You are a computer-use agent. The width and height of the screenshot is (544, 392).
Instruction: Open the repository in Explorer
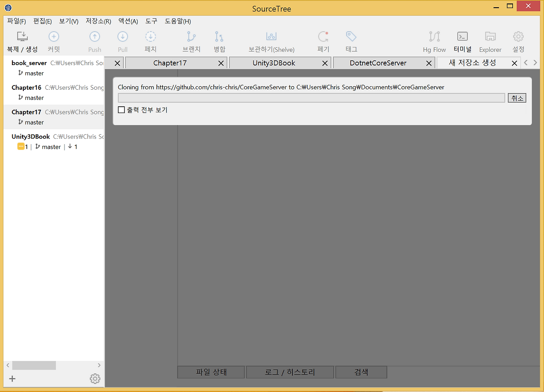pos(490,42)
